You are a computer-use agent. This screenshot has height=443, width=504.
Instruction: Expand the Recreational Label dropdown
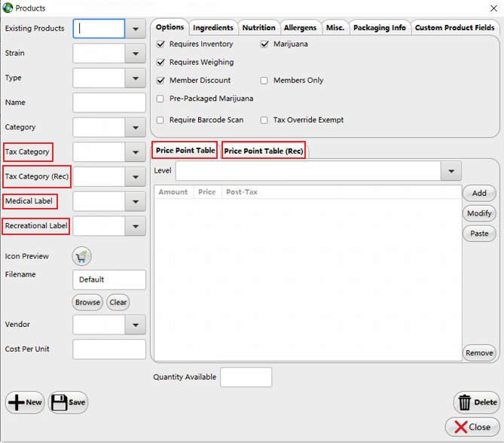[136, 226]
